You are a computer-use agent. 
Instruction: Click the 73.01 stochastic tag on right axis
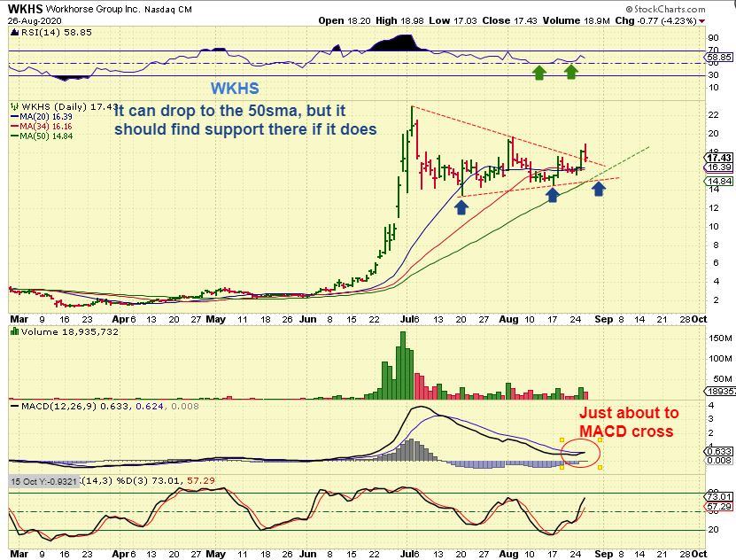(x=719, y=496)
